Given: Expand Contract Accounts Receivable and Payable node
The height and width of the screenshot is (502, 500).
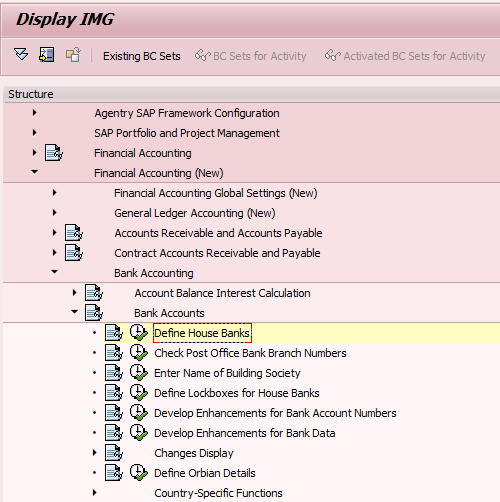Looking at the screenshot, I should pyautogui.click(x=55, y=253).
